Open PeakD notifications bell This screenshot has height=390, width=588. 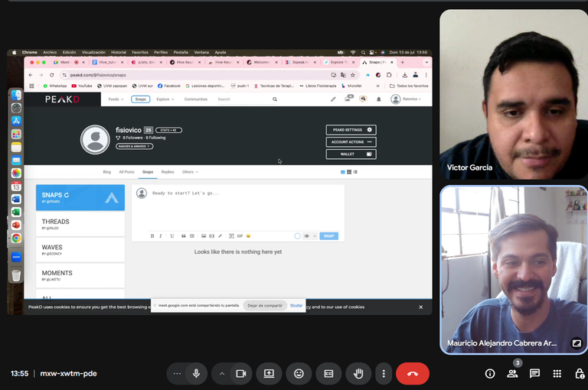pos(379,99)
